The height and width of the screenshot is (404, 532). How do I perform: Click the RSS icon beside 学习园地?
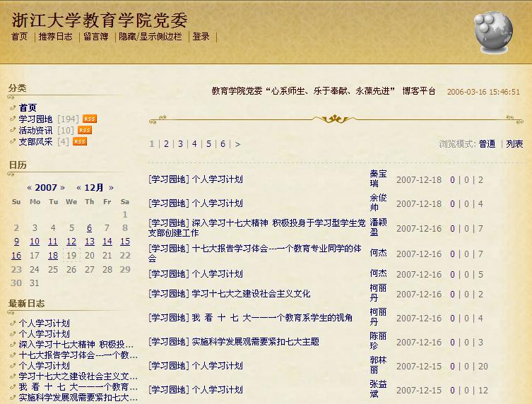click(90, 119)
